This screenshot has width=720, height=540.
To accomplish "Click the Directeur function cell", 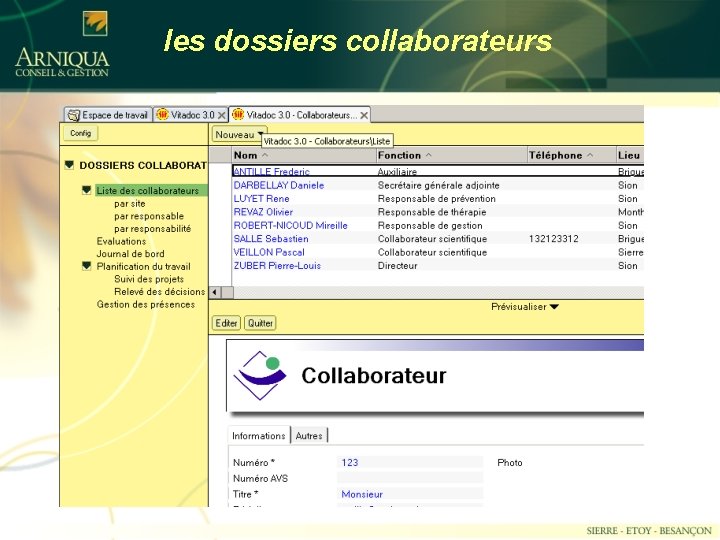I will tap(397, 265).
